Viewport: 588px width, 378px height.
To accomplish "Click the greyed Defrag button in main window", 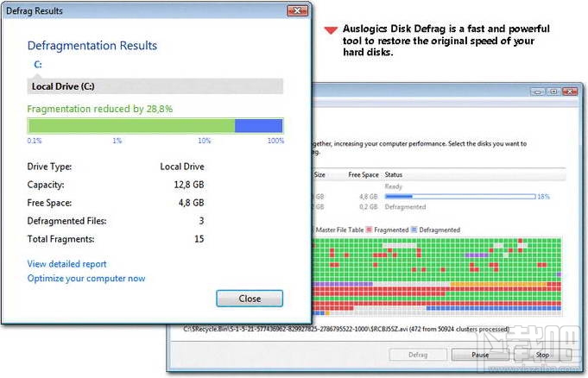I will point(418,355).
